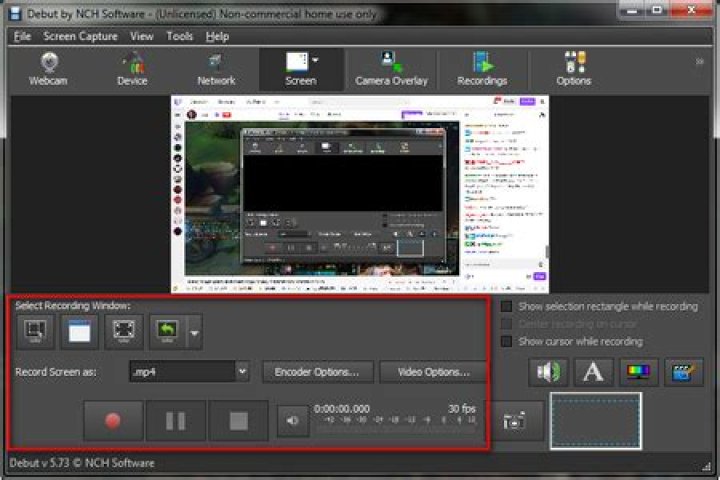720x480 pixels.
Task: Choose the full screen recording tool
Action: [x=124, y=332]
